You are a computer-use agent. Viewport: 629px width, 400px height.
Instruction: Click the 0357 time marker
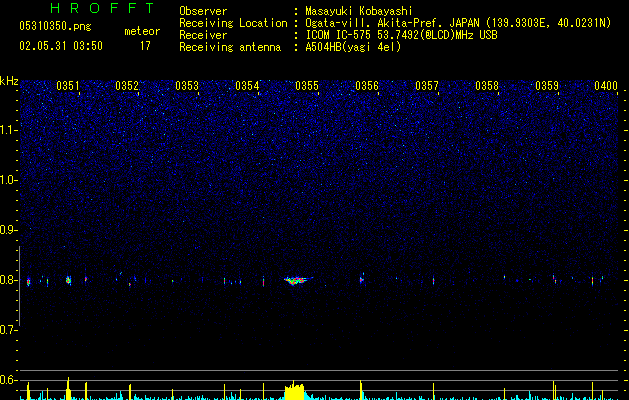coord(427,86)
